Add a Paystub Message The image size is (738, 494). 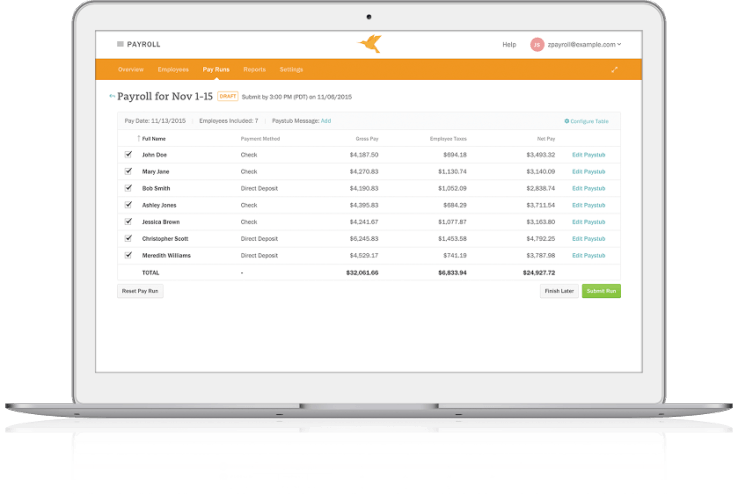point(326,121)
